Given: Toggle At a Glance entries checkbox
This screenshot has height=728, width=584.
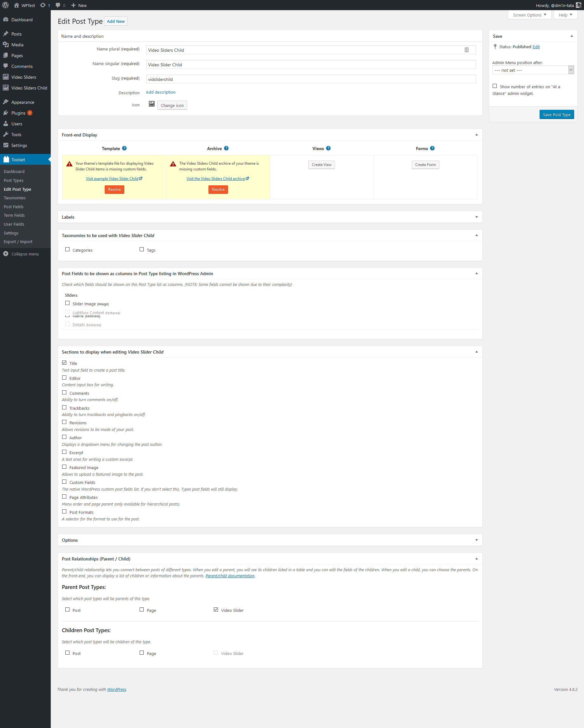Looking at the screenshot, I should click(x=495, y=86).
